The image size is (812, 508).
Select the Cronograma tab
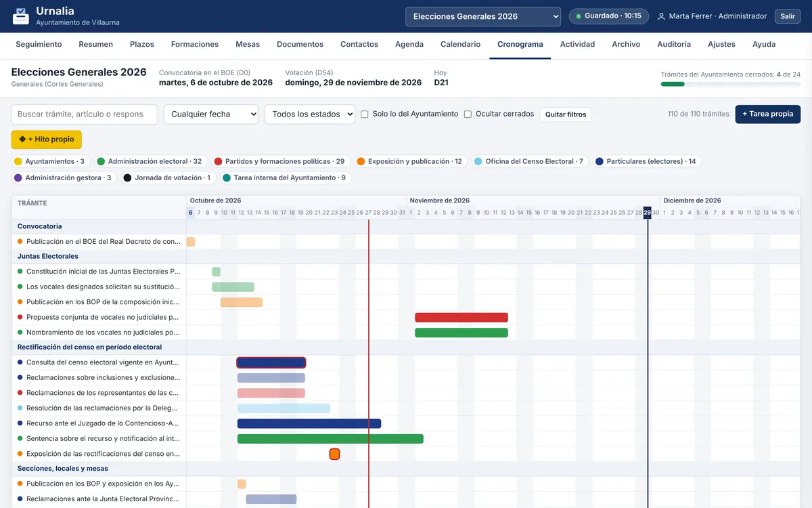(520, 44)
